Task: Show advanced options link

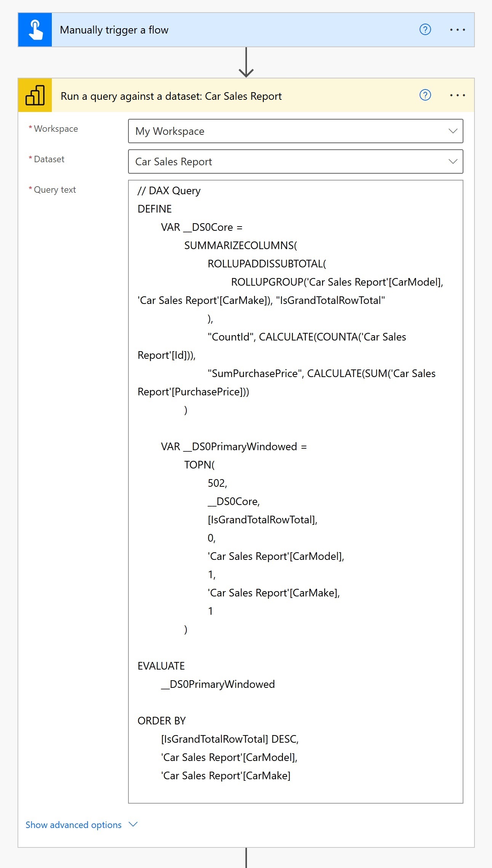Action: (74, 825)
